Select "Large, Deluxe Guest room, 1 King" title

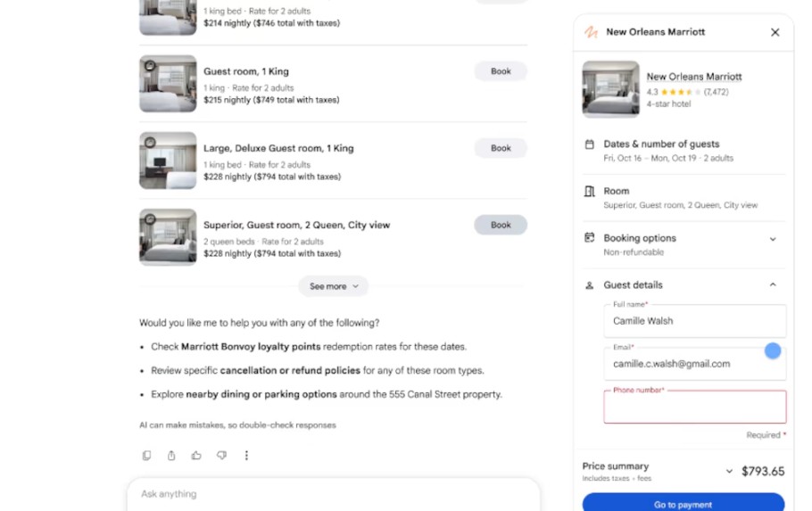pyautogui.click(x=278, y=148)
